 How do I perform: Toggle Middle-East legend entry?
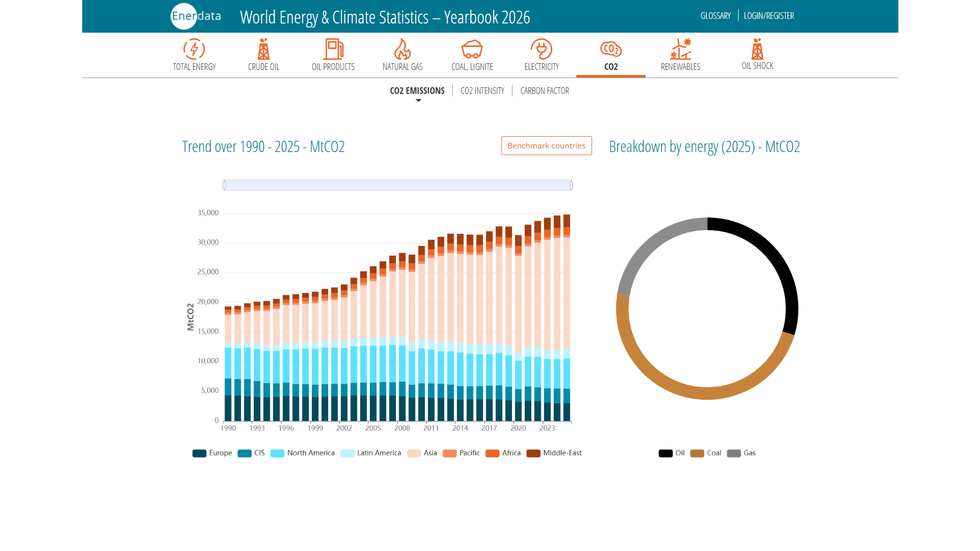[554, 453]
